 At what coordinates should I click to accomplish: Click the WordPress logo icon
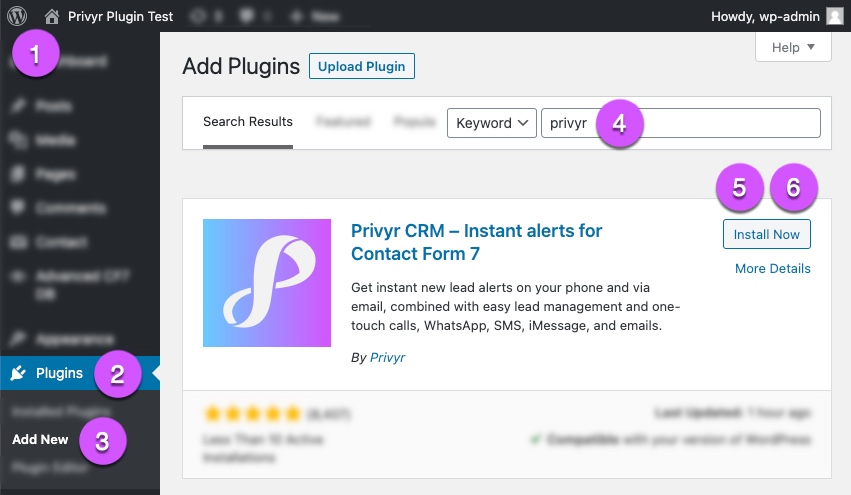pyautogui.click(x=17, y=16)
